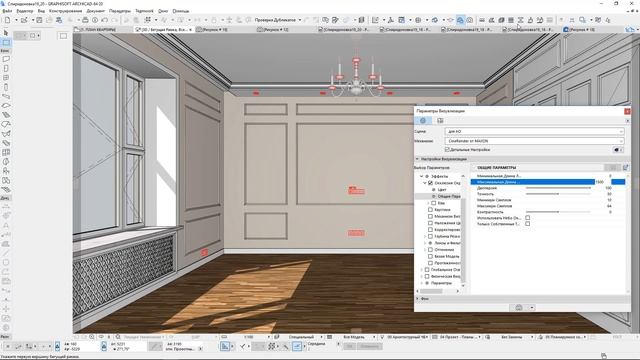
Task: Click the render camera button at dialog bottom
Action: pyautogui.click(x=519, y=307)
